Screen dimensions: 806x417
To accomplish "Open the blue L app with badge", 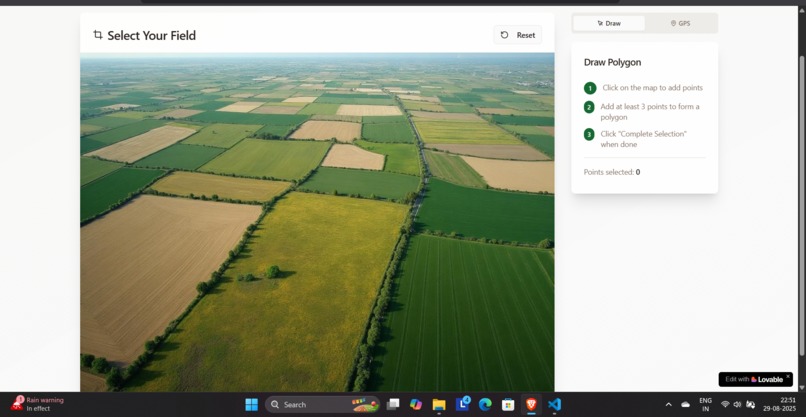I will point(462,405).
